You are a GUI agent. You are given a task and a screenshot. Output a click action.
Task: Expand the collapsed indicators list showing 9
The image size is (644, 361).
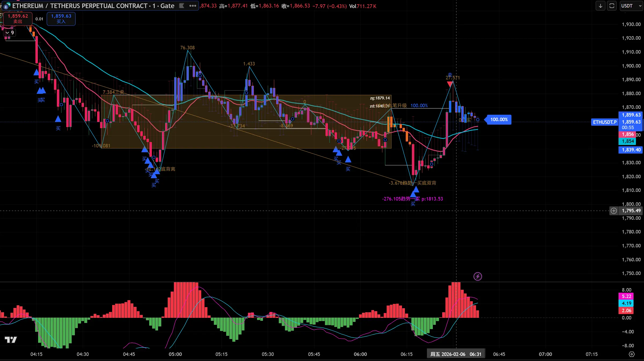[10, 33]
